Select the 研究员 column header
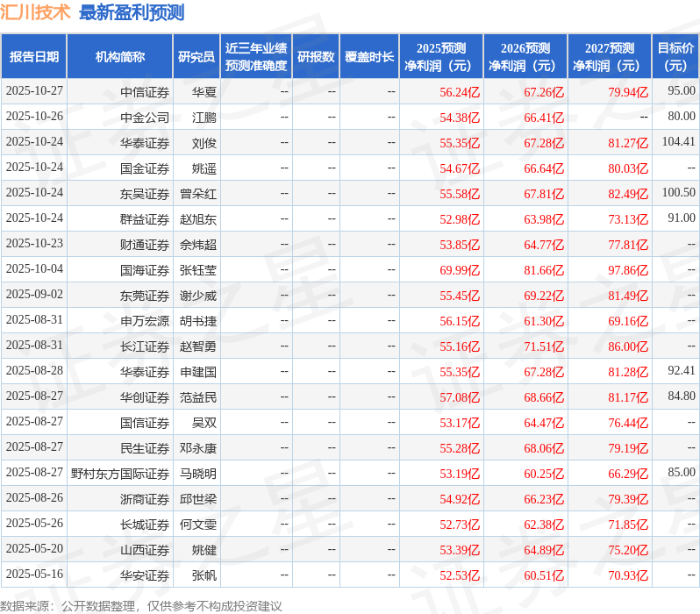This screenshot has width=700, height=614. click(x=196, y=57)
